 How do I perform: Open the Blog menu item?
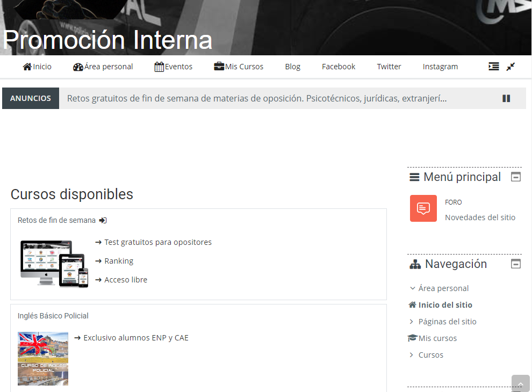click(x=292, y=67)
